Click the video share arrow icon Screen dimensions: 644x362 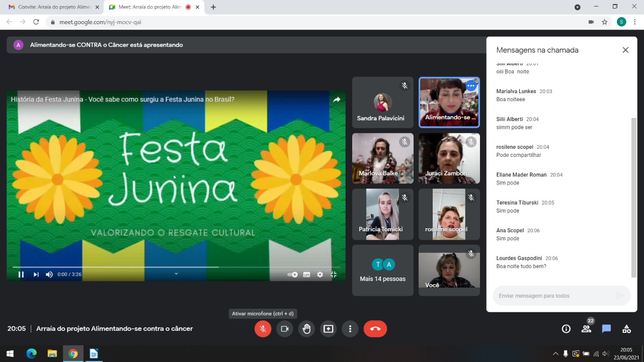point(337,100)
